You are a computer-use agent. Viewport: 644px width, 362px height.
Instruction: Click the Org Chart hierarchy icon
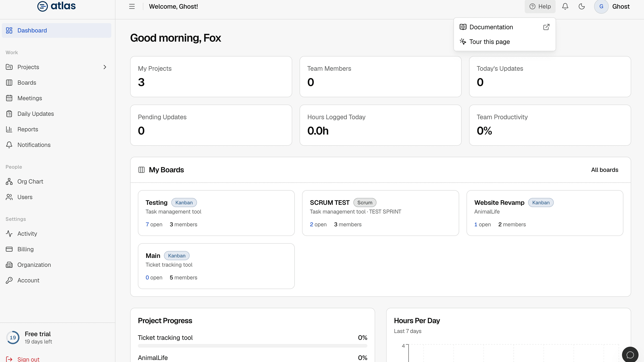pos(9,182)
